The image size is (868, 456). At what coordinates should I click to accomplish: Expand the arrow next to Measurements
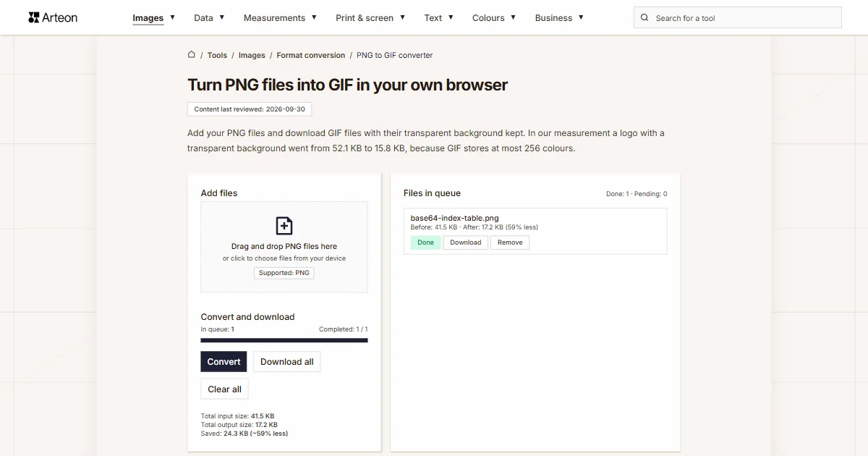click(314, 17)
